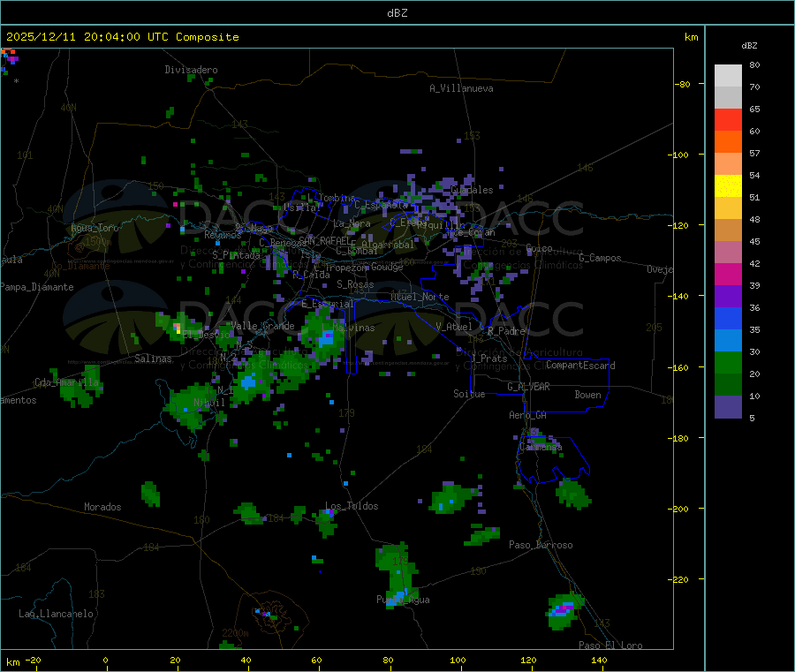The image size is (795, 672).
Task: Click the 'dBZ' title at the top center
Action: pos(397,13)
